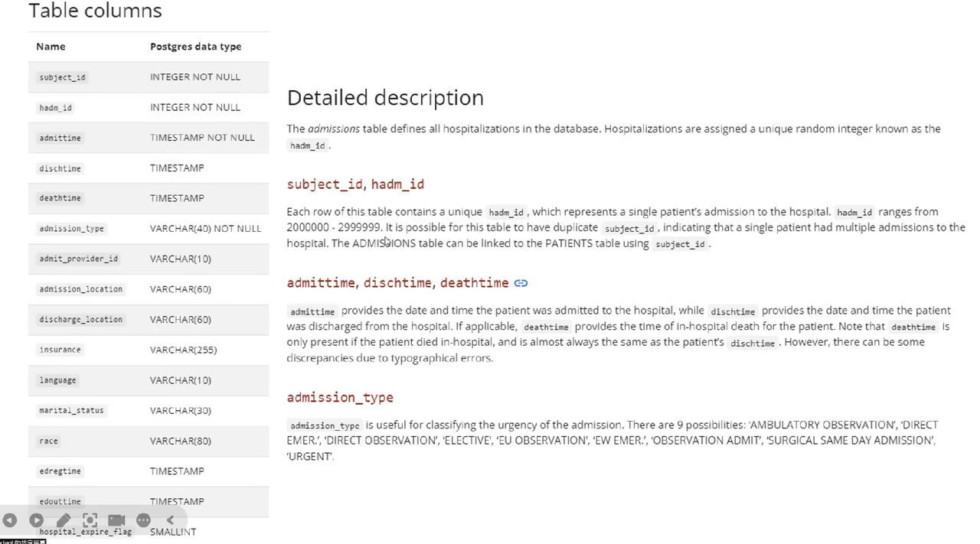The height and width of the screenshot is (544, 980).
Task: Click the anchor link icon beside deathtime heading
Action: click(x=521, y=283)
